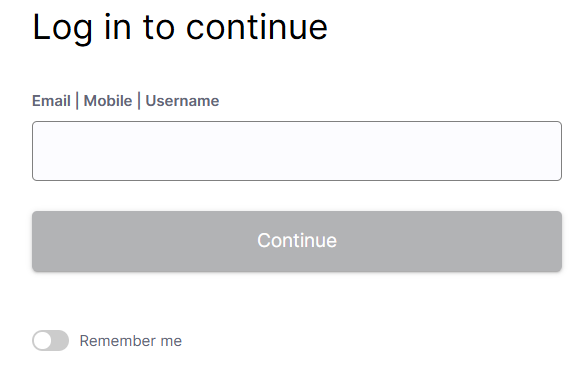Click the word continue in the title
Image resolution: width=581 pixels, height=366 pixels.
tap(257, 27)
